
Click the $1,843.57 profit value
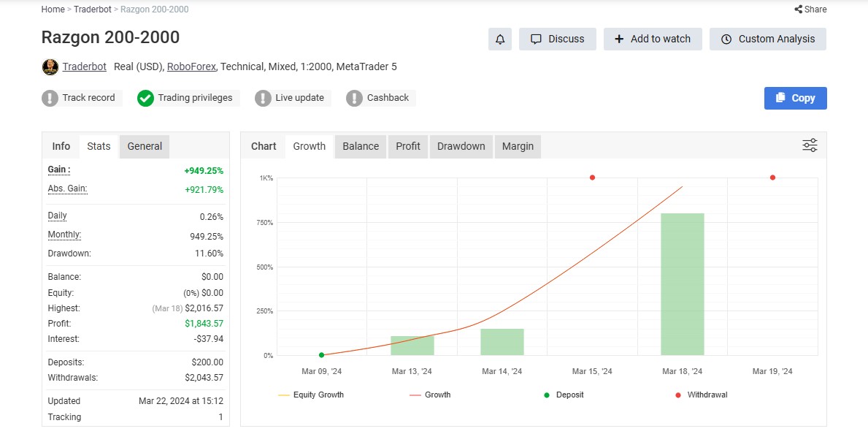tap(204, 324)
